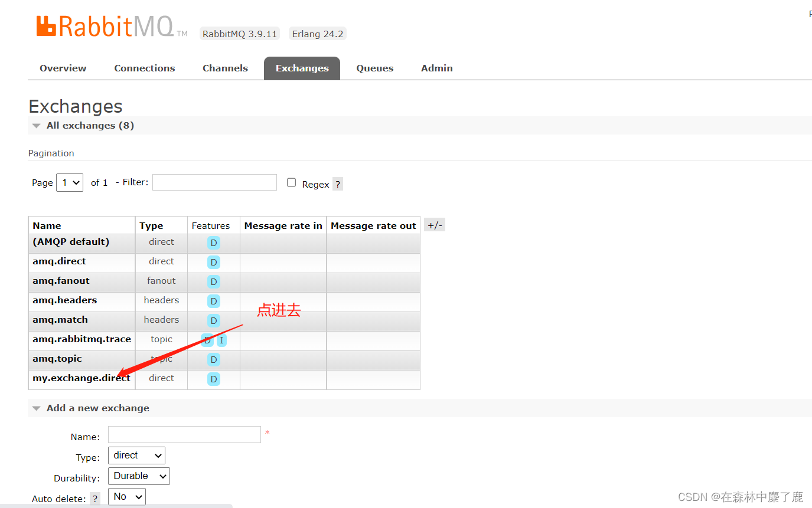
Task: Open the amq.topic exchange
Action: (57, 358)
